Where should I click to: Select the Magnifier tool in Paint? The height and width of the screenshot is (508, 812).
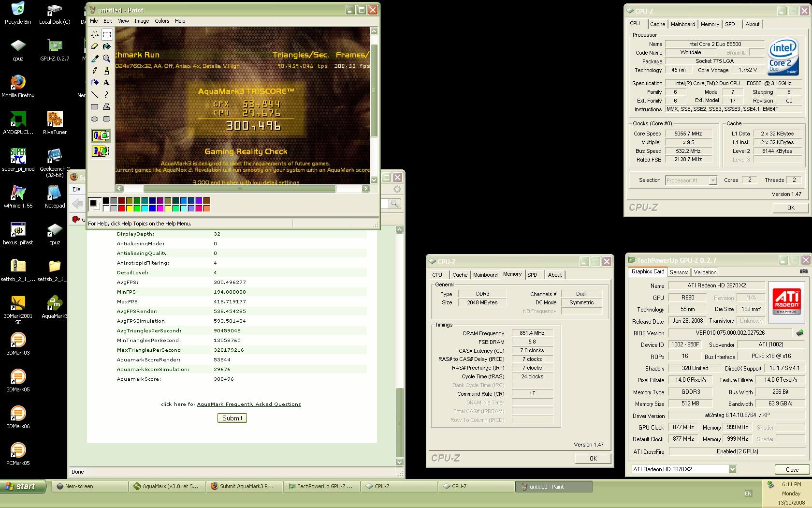[107, 59]
